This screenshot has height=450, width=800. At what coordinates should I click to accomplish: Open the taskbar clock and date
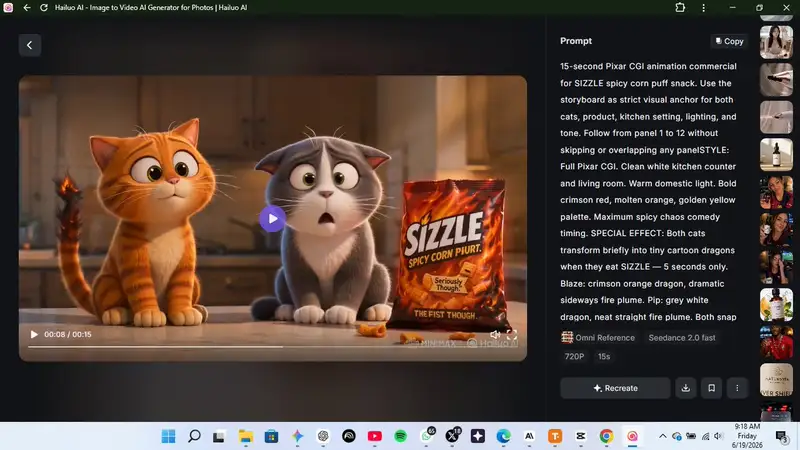[747, 436]
